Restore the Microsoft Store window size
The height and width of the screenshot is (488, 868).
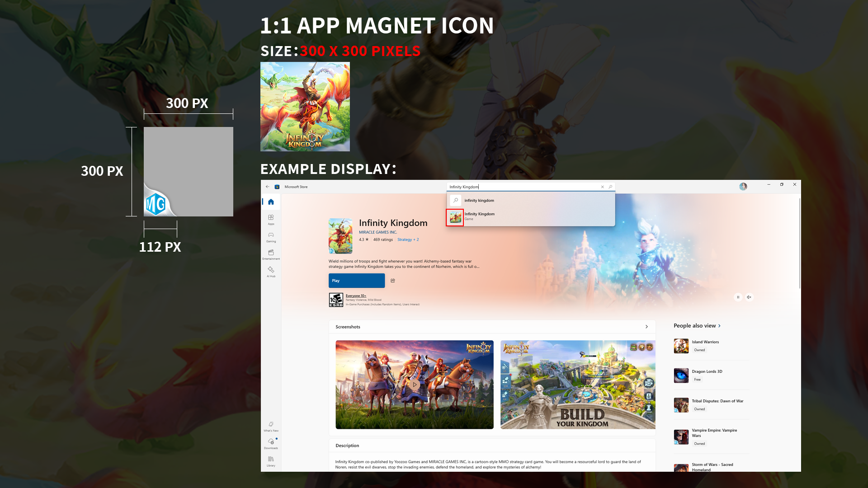782,184
